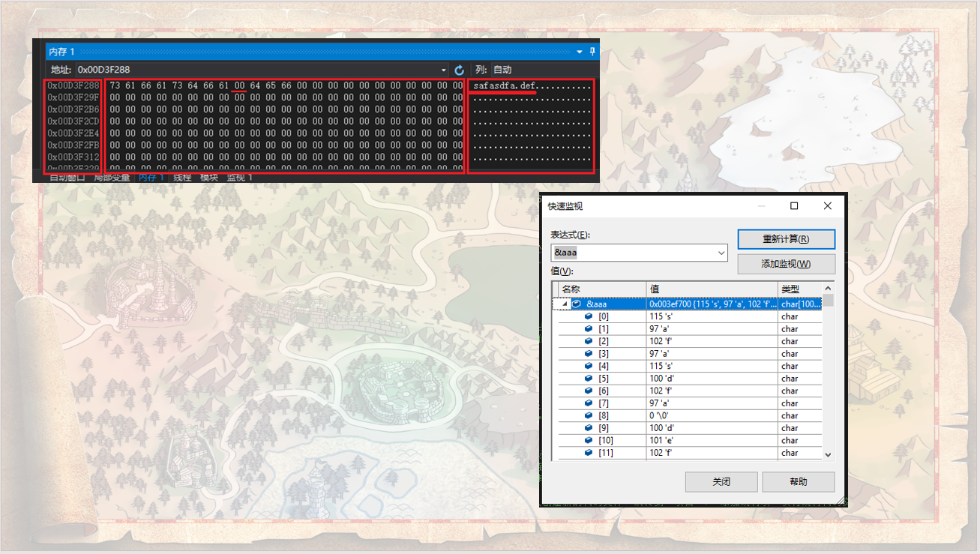This screenshot has width=980, height=554.
Task: Click the cube icon of row [8]
Action: click(x=589, y=415)
